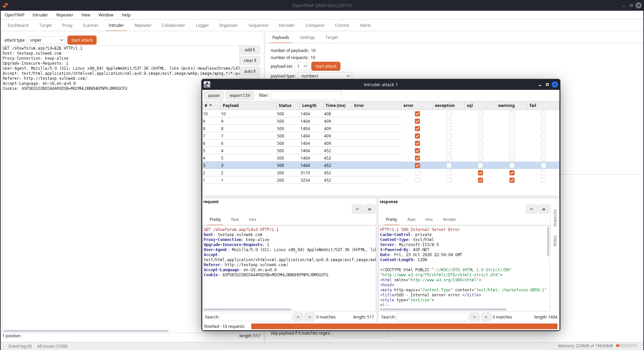
Task: Open Event log (6) in status bar
Action: [20, 346]
